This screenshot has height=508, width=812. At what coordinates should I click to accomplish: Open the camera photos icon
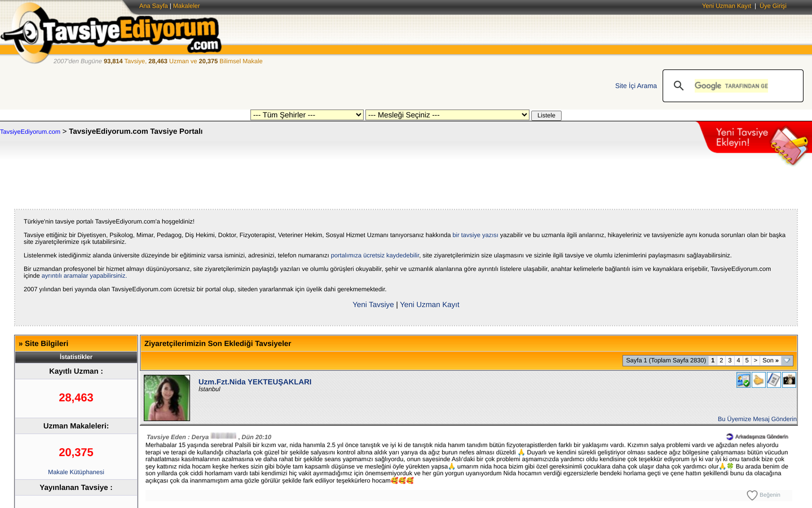coord(789,380)
